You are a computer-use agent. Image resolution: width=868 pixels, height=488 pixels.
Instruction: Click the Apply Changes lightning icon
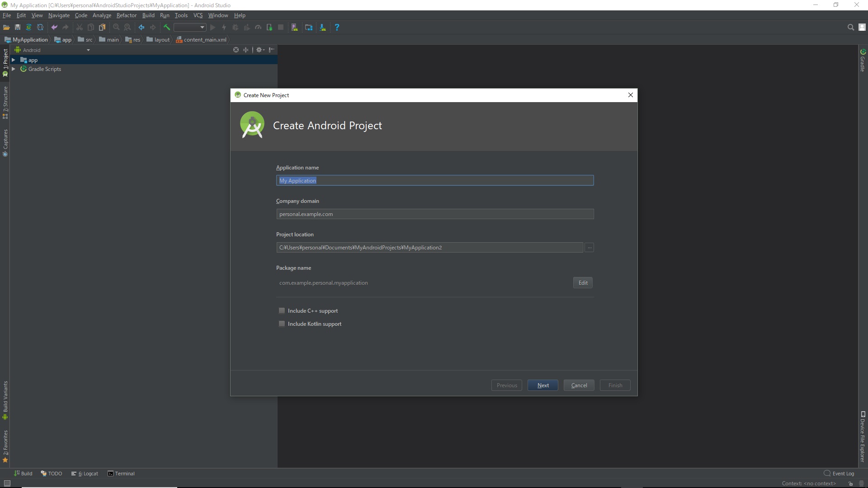(224, 28)
